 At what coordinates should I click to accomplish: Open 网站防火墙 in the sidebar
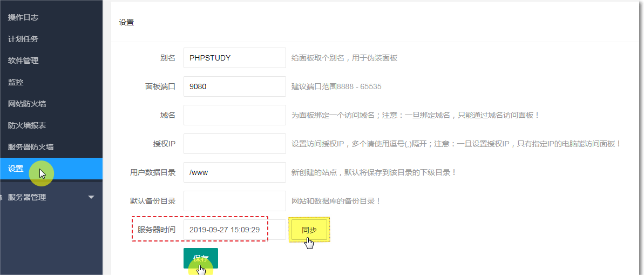tap(26, 104)
